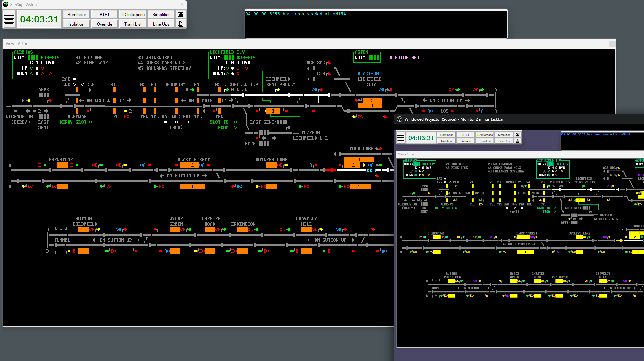The image size is (644, 361).
Task: Click the RAI crossing indicator near Alrewas
Action: [x=74, y=79]
